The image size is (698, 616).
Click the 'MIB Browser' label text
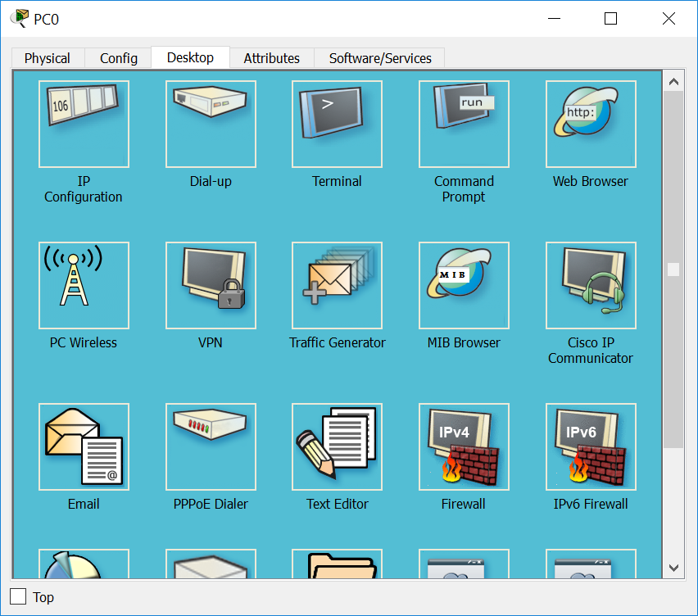point(464,342)
